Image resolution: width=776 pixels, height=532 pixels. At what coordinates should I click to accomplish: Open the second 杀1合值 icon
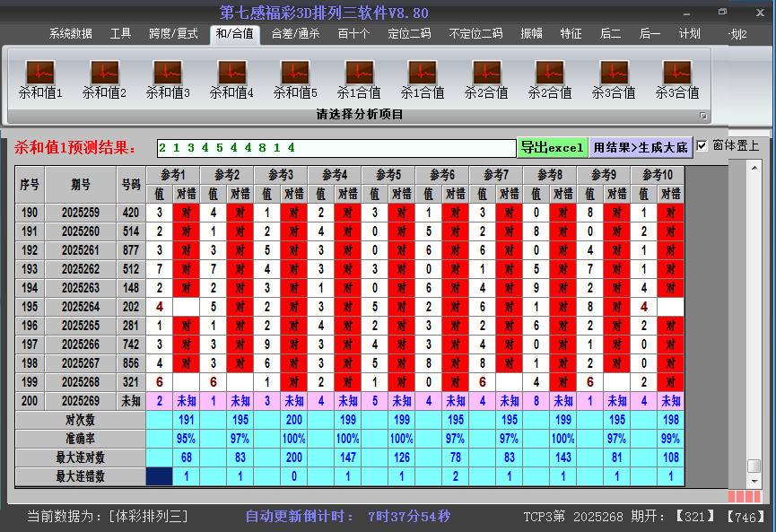point(423,76)
